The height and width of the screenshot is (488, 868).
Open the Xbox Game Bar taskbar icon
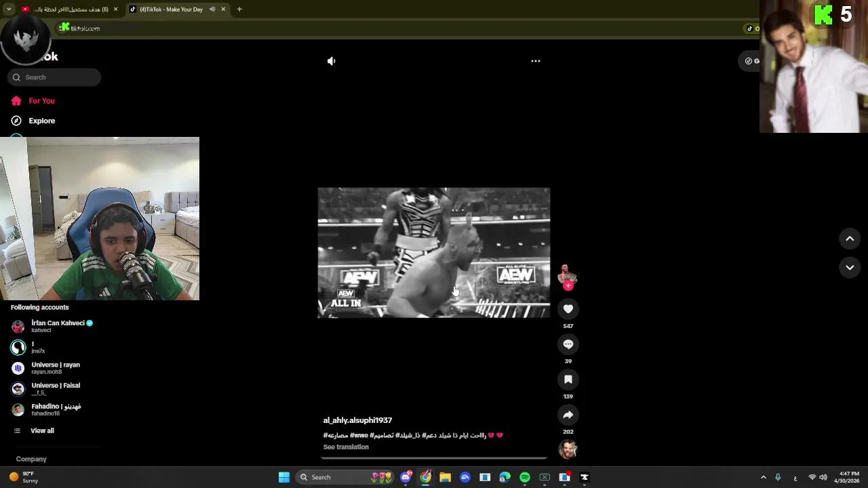(545, 477)
